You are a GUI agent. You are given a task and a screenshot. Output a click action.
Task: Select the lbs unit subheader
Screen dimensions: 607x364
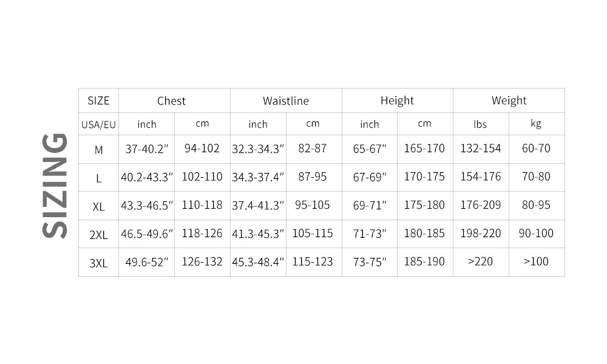pyautogui.click(x=480, y=124)
